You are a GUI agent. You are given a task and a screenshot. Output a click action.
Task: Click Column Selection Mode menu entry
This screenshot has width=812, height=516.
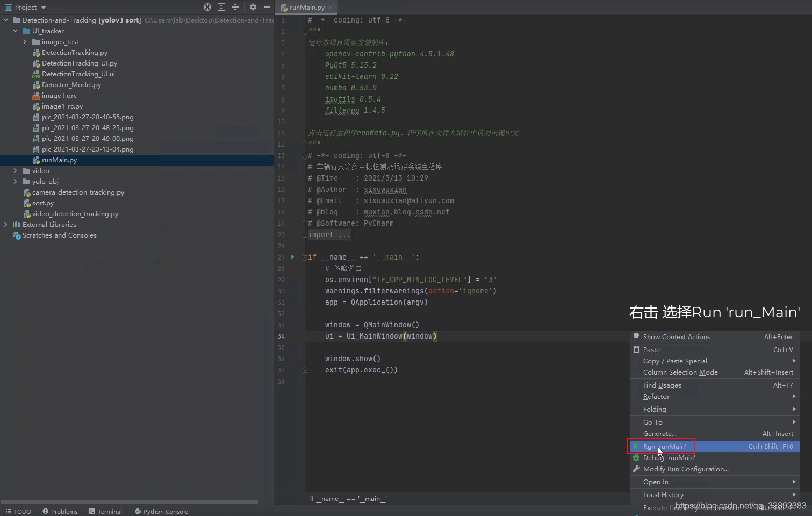[x=715, y=372]
